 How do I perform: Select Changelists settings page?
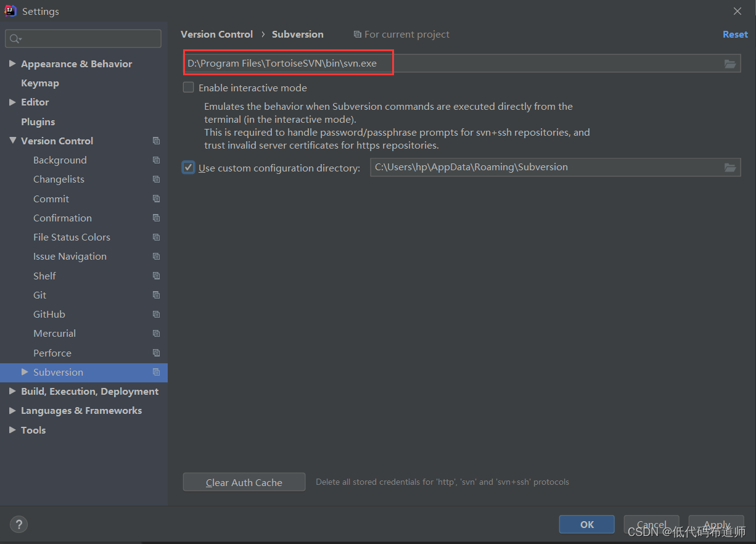click(59, 179)
